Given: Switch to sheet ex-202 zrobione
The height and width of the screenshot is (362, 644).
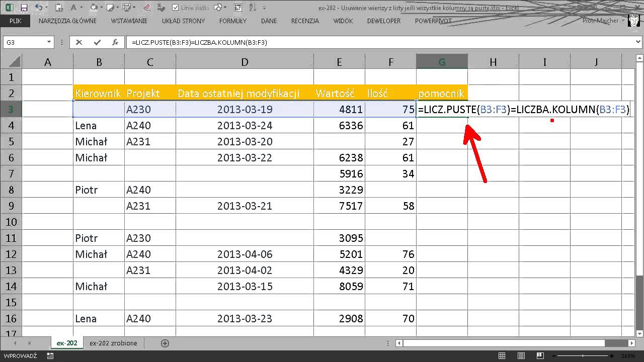Looking at the screenshot, I should click(x=113, y=343).
